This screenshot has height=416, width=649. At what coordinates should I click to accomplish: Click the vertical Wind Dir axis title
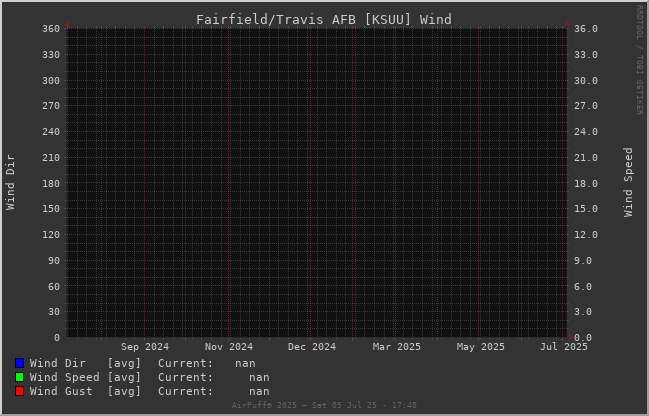(x=10, y=183)
